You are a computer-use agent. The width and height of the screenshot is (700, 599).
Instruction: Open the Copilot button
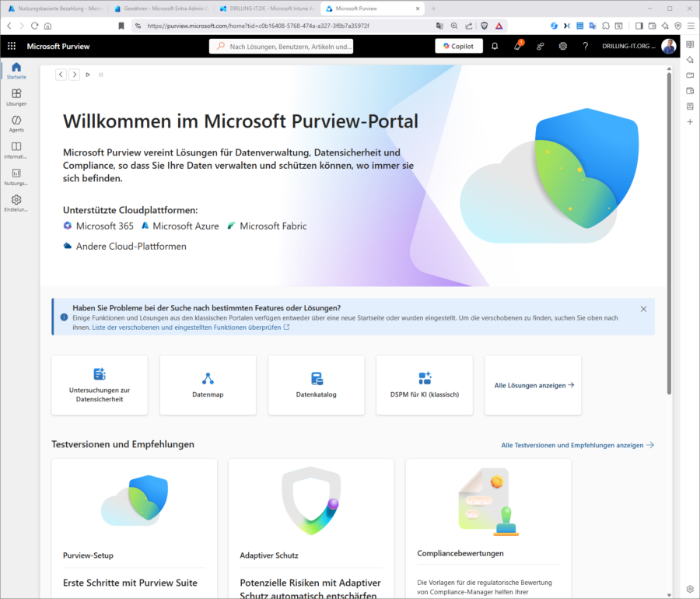point(458,46)
